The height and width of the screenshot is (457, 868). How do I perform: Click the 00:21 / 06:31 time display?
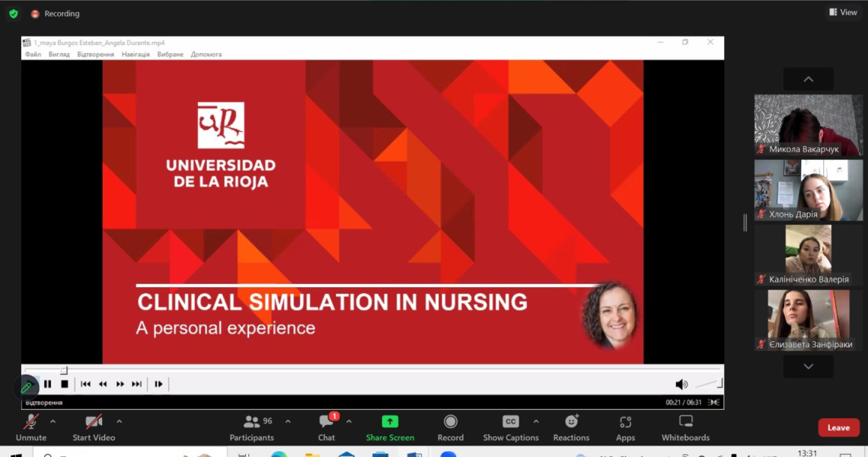[x=683, y=403]
